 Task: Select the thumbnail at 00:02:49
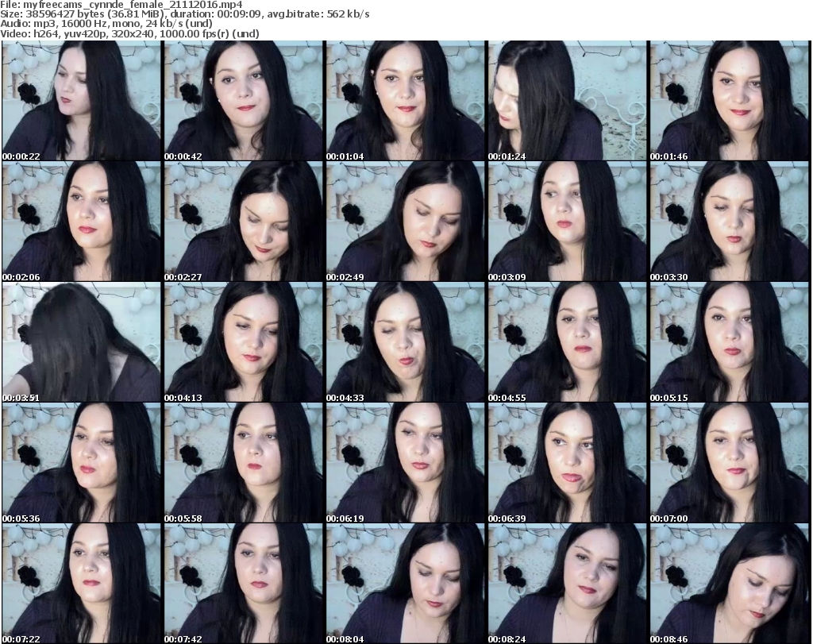[x=405, y=222]
